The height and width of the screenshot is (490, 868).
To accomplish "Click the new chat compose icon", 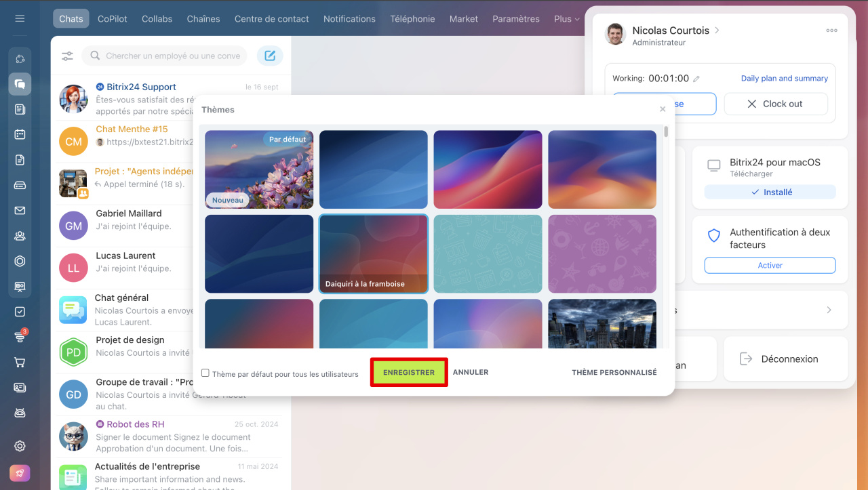I will click(x=270, y=56).
